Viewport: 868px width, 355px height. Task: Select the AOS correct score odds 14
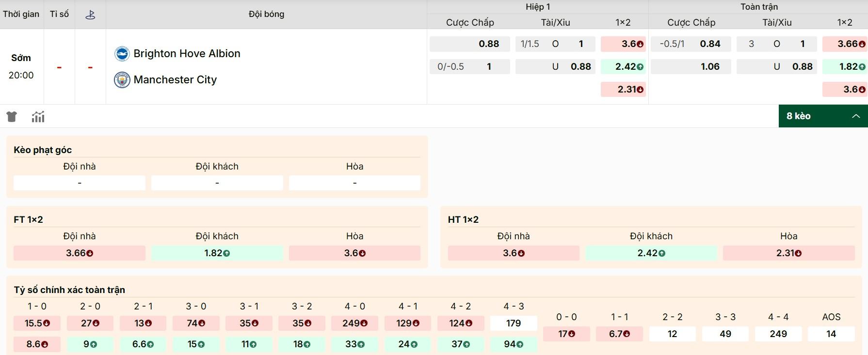coord(831,334)
